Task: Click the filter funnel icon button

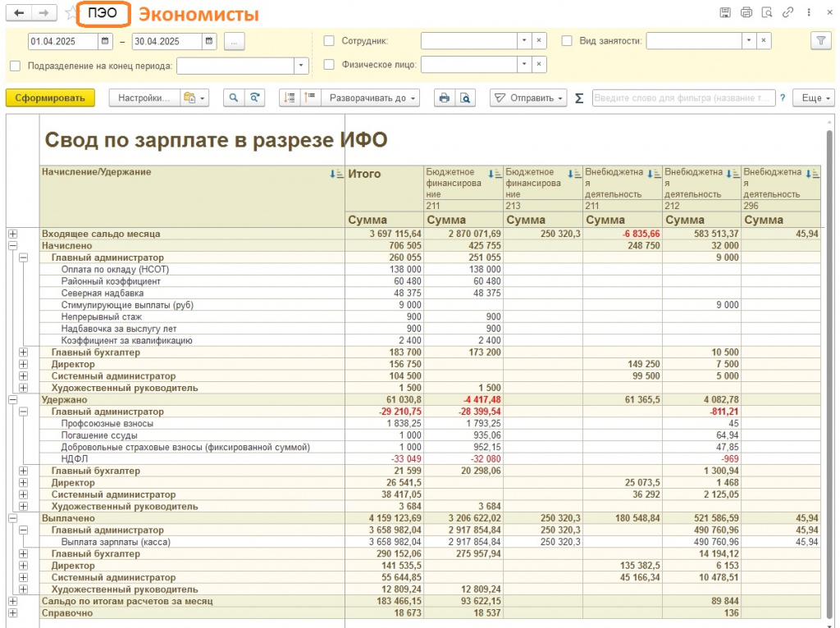Action: pos(820,41)
